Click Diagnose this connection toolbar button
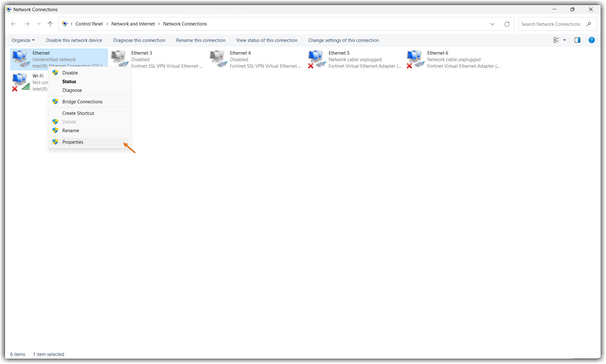The height and width of the screenshot is (364, 606). 139,40
